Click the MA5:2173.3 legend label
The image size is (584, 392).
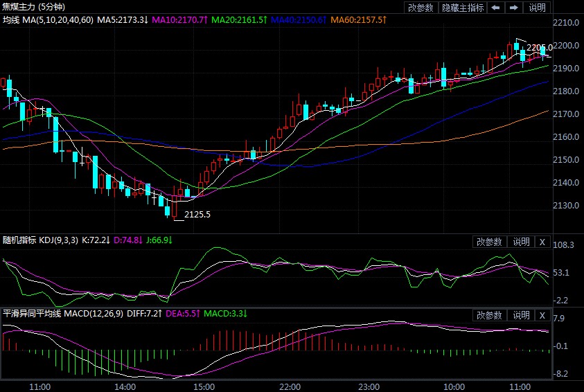pos(123,20)
